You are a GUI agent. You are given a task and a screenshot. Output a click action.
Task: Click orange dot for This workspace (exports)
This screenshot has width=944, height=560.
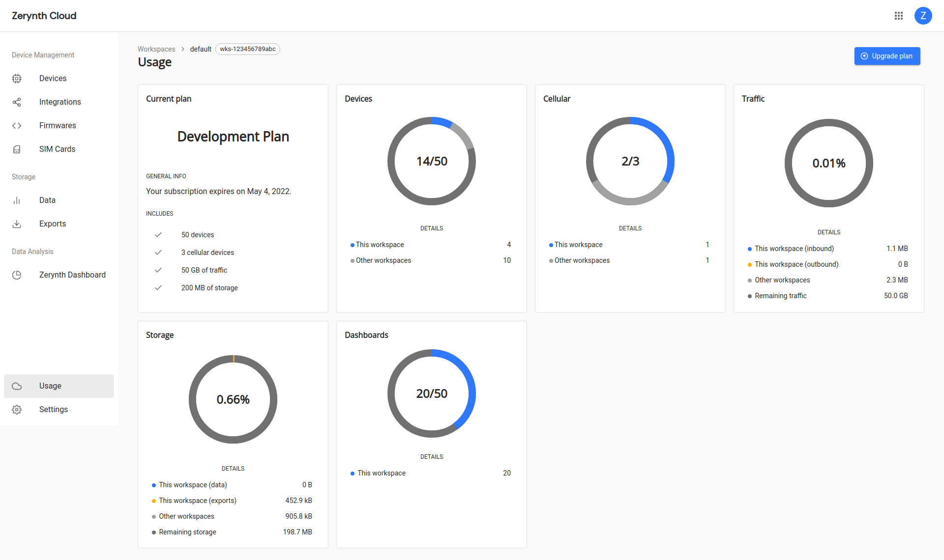(154, 501)
